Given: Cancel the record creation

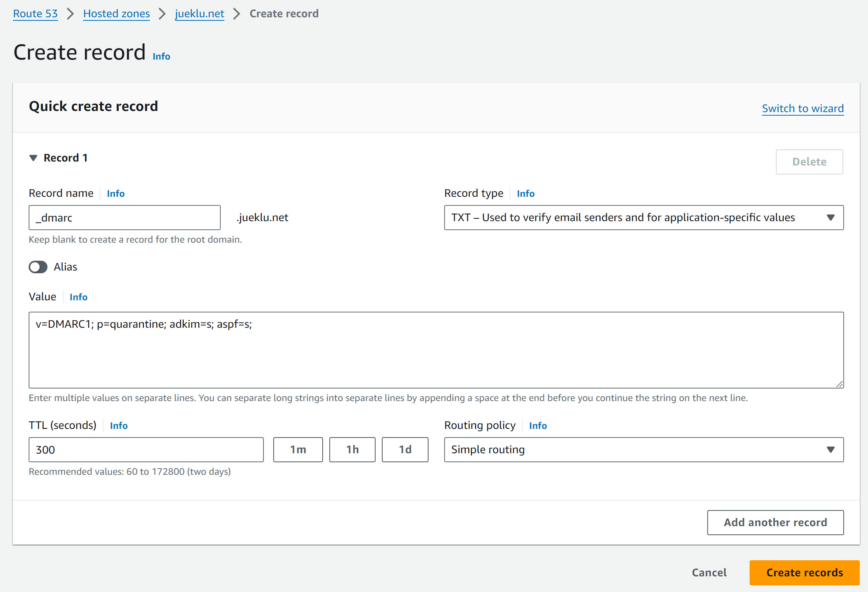Looking at the screenshot, I should [709, 573].
